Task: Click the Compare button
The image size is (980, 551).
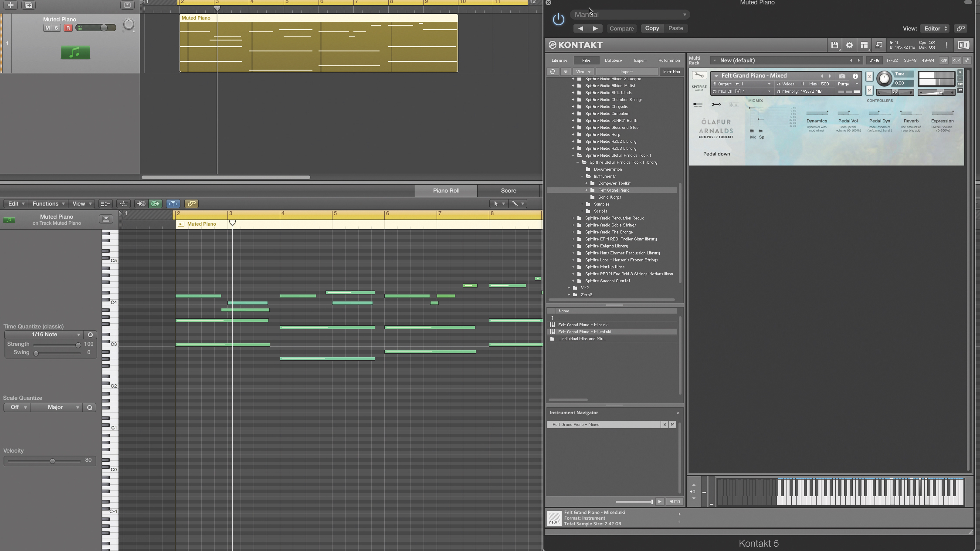Action: [x=621, y=28]
